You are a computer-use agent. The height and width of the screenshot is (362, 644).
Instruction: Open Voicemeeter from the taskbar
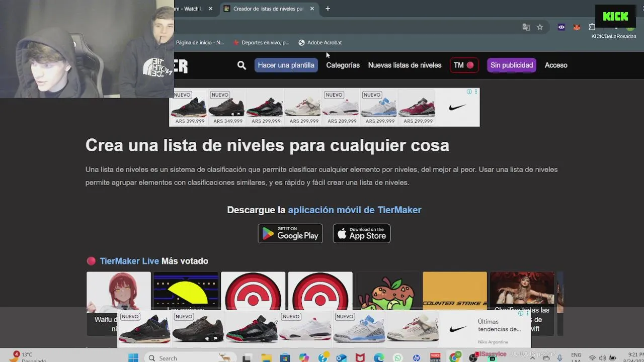point(435,358)
